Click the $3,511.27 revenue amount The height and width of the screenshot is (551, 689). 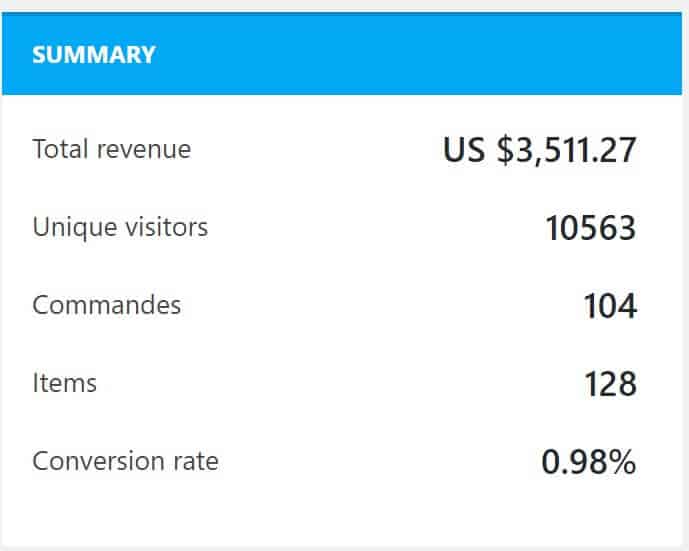[566, 150]
